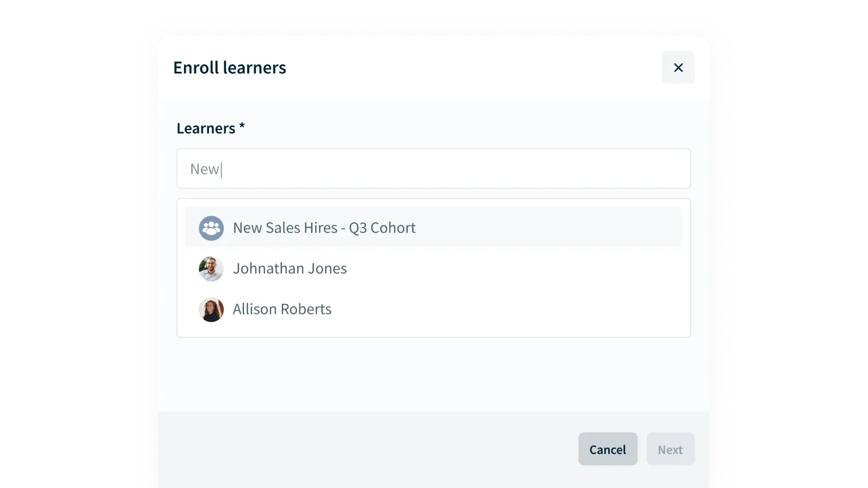Click the header space between title and close icon
The height and width of the screenshot is (488, 868).
point(474,68)
